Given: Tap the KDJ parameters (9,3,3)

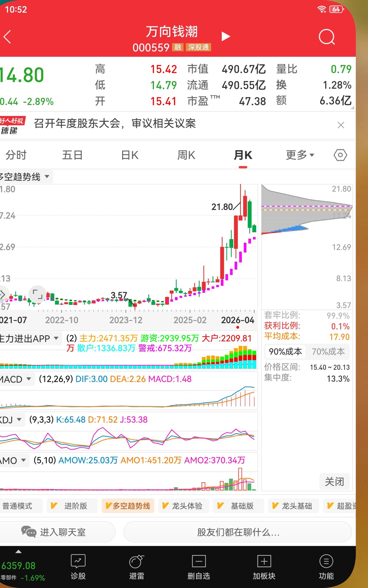Looking at the screenshot, I should 41,420.
